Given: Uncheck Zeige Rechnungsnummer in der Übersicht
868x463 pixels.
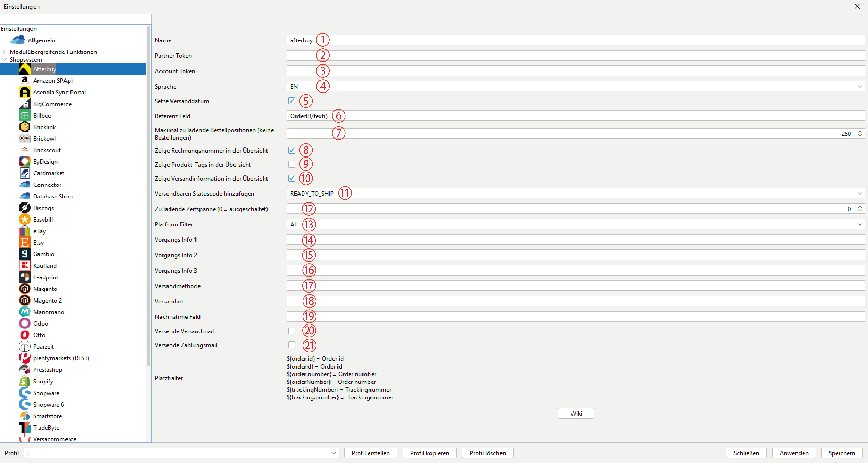Looking at the screenshot, I should pyautogui.click(x=292, y=150).
